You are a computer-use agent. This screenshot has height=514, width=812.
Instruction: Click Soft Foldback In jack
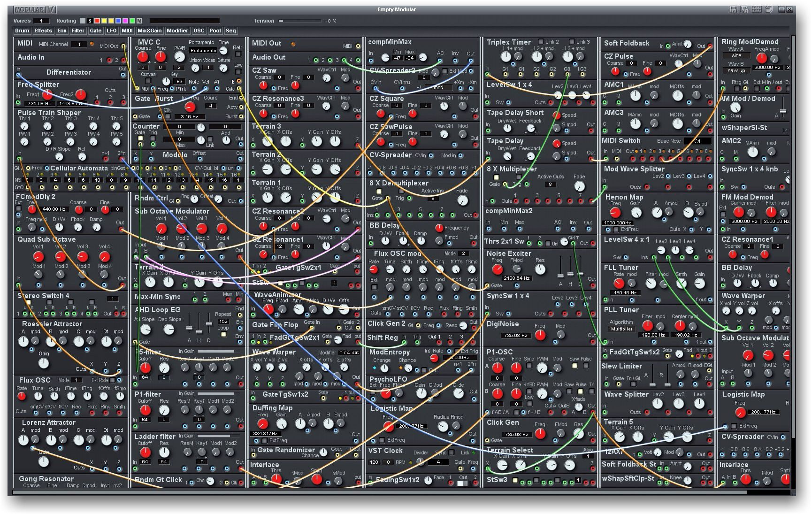668,46
